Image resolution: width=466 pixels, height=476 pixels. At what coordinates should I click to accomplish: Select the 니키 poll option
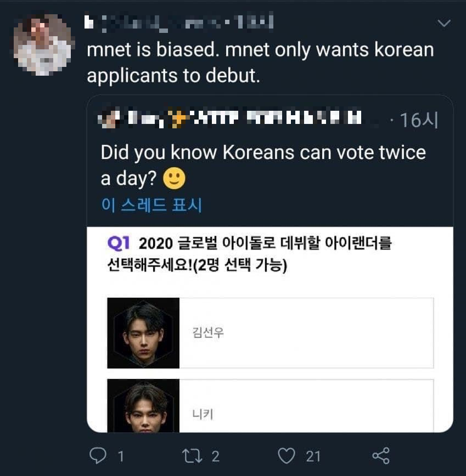[x=306, y=406]
